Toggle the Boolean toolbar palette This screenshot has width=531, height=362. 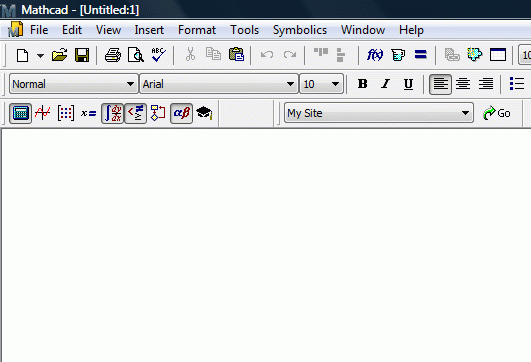click(135, 113)
